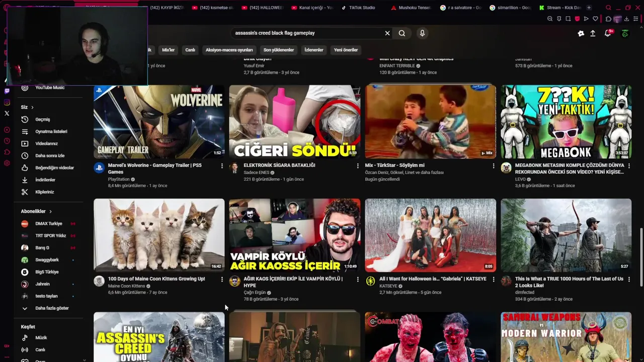Image resolution: width=644 pixels, height=362 pixels.
Task: Click the upload arrow icon
Action: click(x=593, y=33)
